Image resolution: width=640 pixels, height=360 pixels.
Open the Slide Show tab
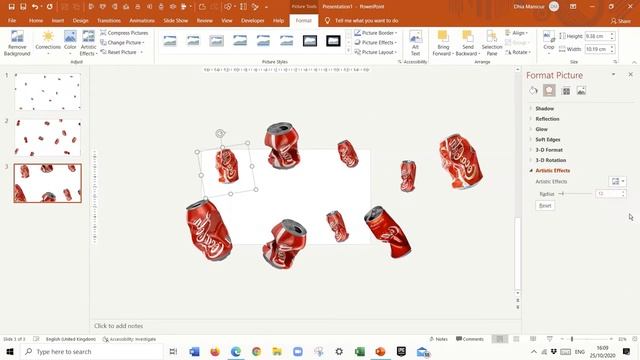[176, 20]
